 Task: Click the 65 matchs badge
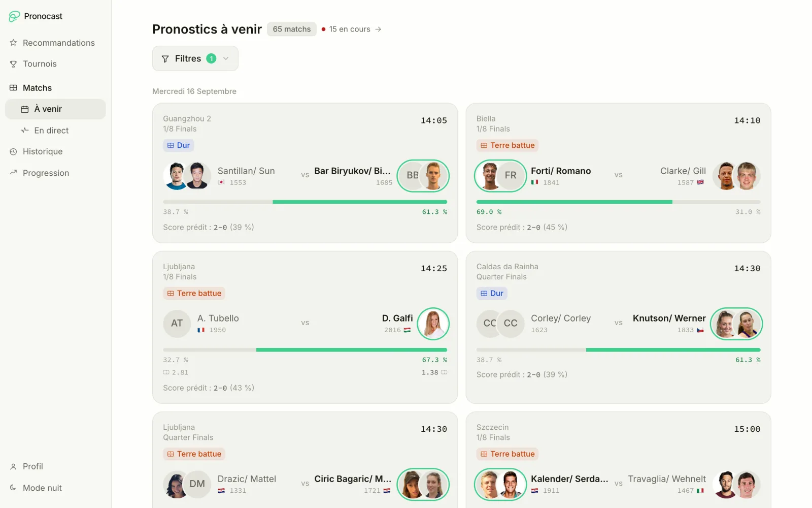[x=292, y=29]
